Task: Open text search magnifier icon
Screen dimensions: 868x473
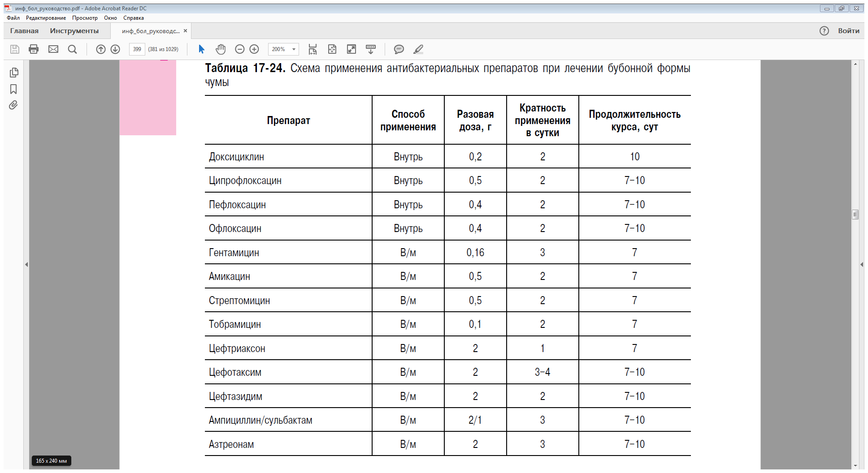Action: (x=72, y=49)
